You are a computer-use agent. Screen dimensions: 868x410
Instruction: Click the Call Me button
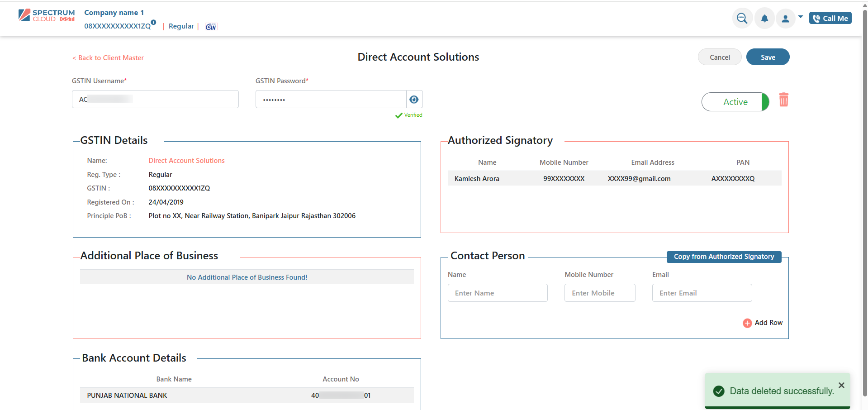point(830,18)
